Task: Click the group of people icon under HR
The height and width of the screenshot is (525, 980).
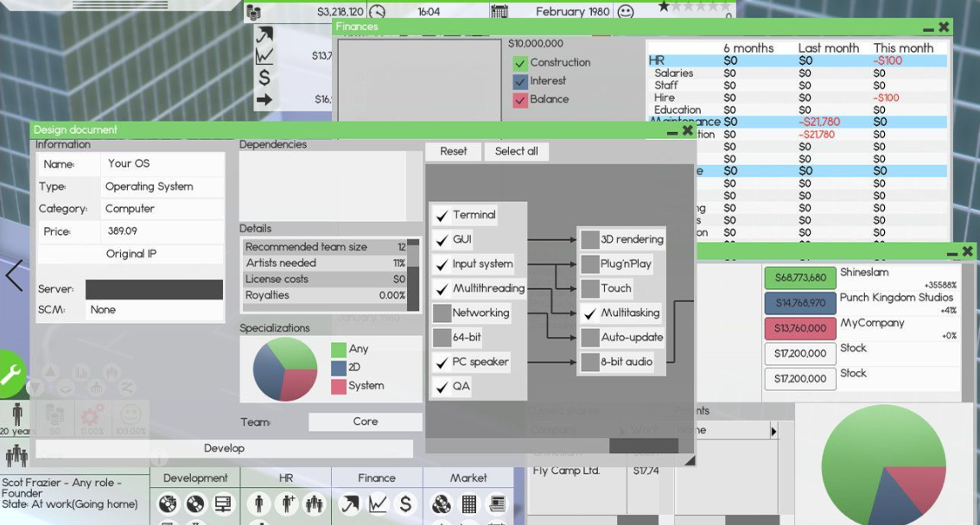Action: 315,503
